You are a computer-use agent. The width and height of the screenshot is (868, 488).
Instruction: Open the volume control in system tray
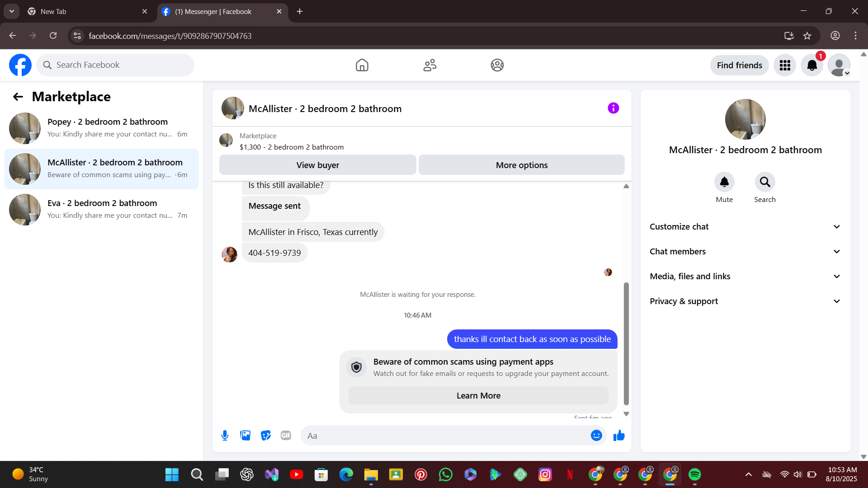[798, 474]
